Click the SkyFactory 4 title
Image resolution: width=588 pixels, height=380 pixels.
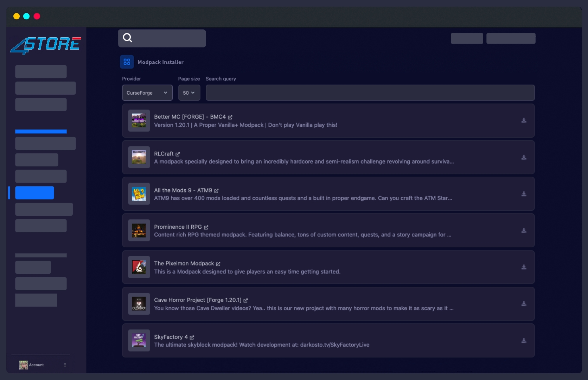click(x=171, y=337)
